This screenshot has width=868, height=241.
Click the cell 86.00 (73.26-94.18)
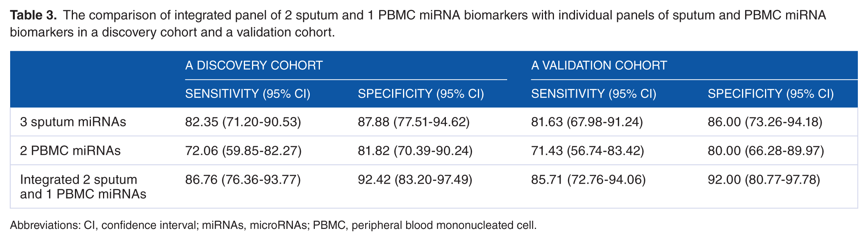click(x=765, y=122)
